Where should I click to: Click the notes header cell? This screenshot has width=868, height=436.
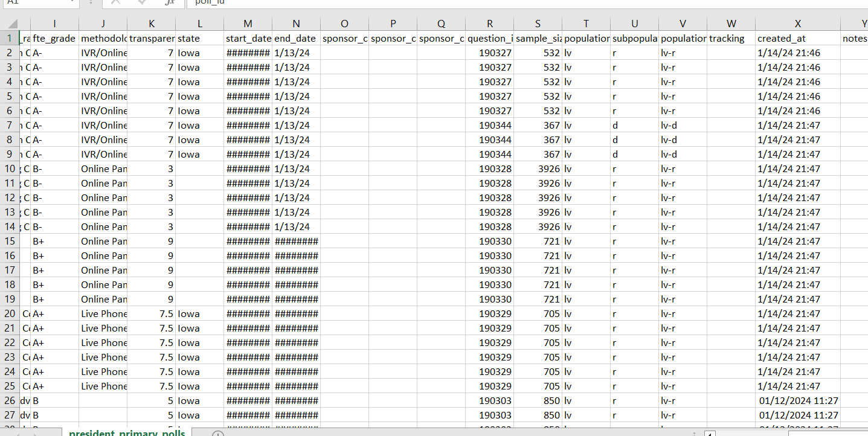pos(854,38)
